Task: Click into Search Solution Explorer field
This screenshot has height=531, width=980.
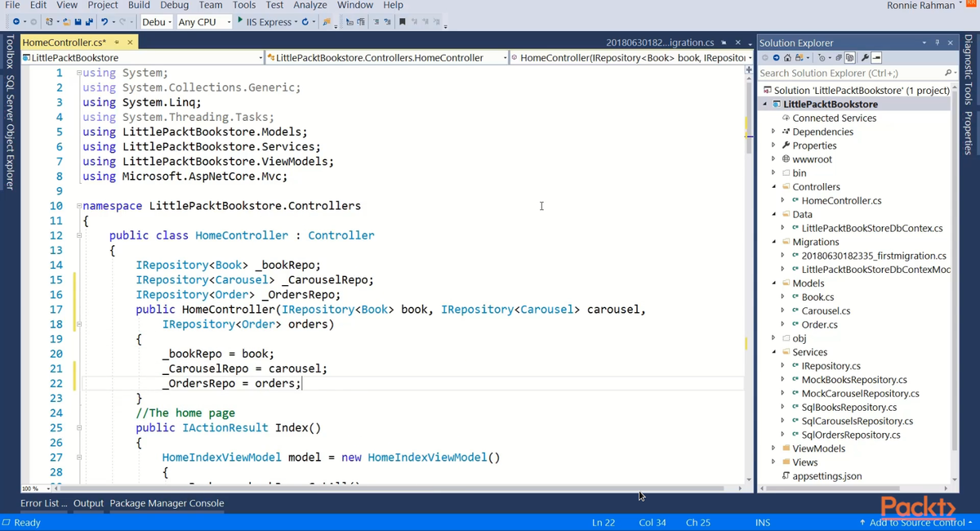Action: [849, 73]
